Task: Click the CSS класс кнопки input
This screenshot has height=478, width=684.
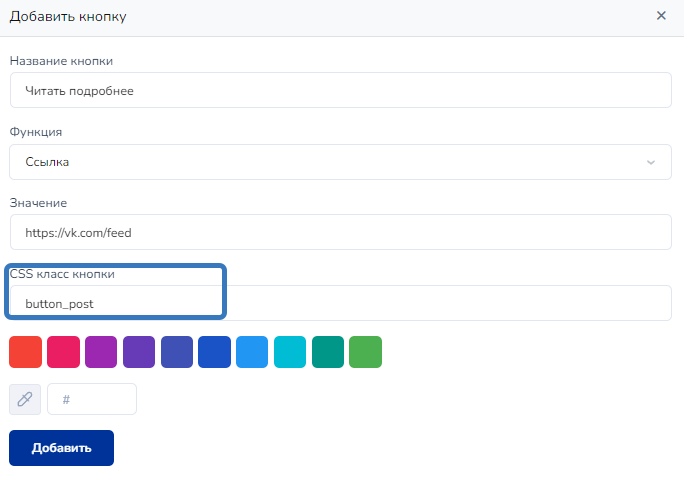Action: (340, 303)
